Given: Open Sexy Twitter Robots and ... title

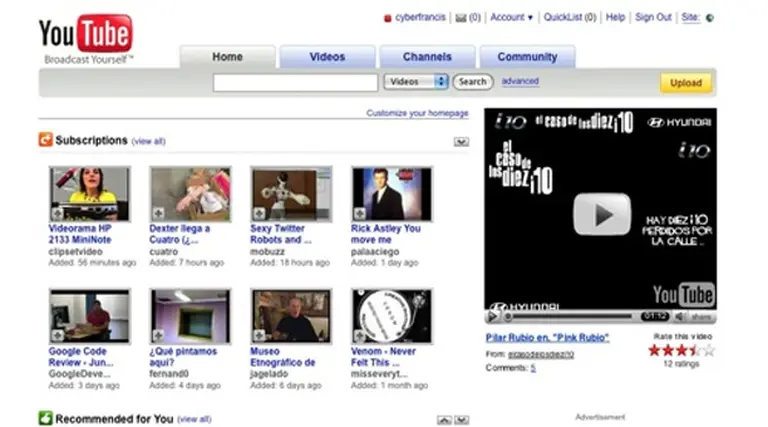Looking at the screenshot, I should [x=281, y=234].
